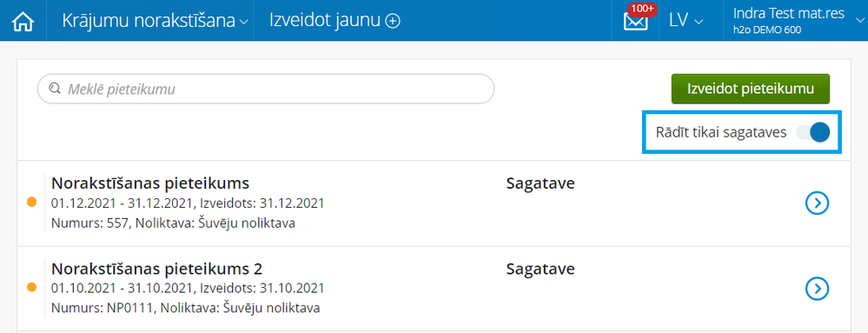The height and width of the screenshot is (333, 868).
Task: Open Norakstīšanas pieteikums 2 via its arrow icon
Action: (x=817, y=288)
